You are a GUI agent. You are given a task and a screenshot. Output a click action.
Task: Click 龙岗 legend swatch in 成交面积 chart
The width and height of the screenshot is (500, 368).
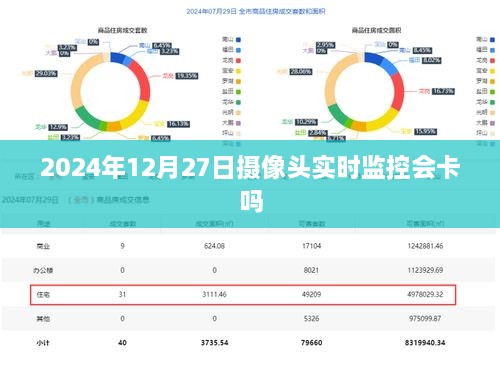pyautogui.click(x=492, y=60)
